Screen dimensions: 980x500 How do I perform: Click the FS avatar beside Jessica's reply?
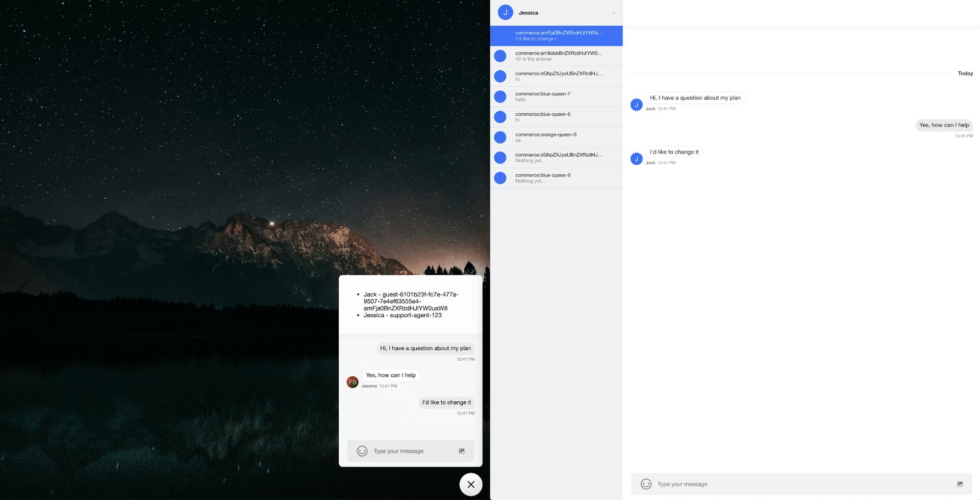click(352, 382)
